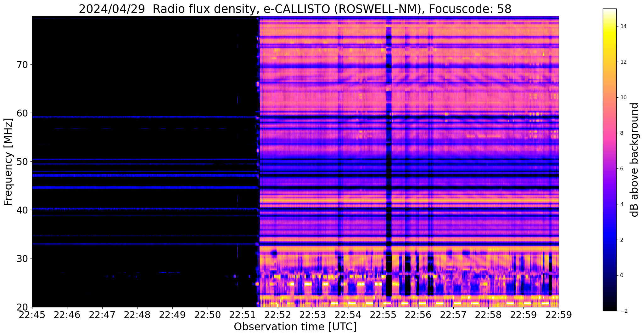Screen dimensions: 644x336
Task: Click the 22:49 time tick label
Action: tap(172, 314)
